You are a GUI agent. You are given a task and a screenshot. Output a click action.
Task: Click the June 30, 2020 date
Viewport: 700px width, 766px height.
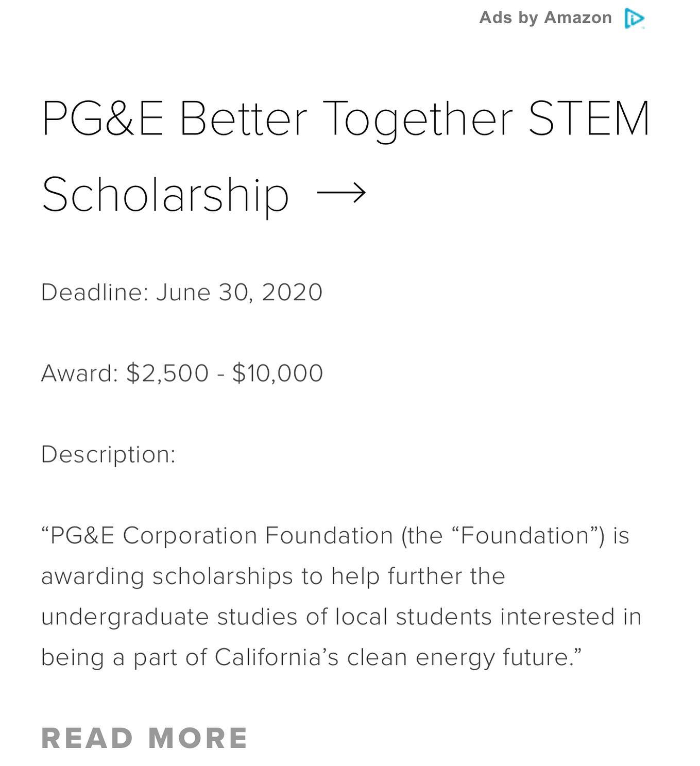point(239,293)
